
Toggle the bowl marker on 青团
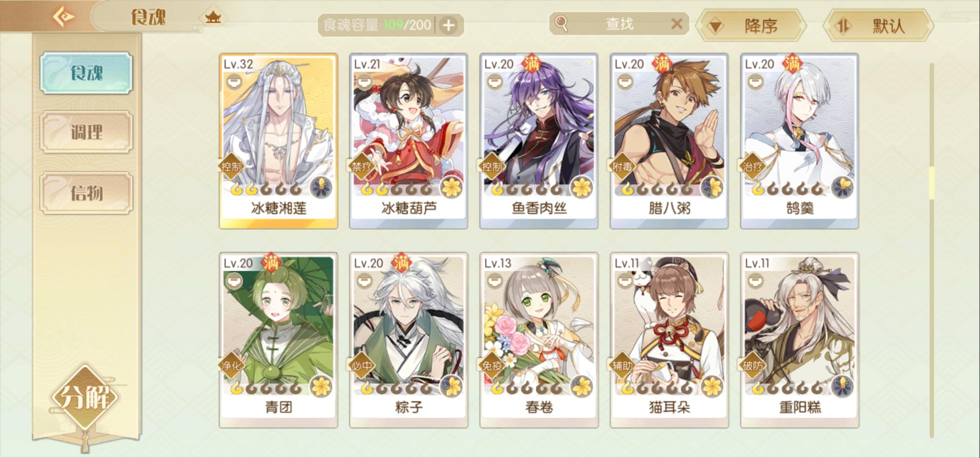(234, 280)
